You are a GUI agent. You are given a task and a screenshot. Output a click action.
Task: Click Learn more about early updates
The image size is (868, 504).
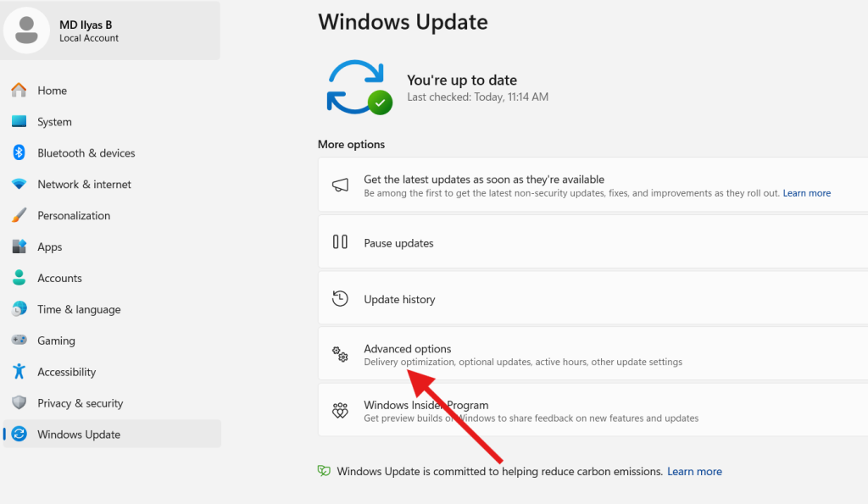coord(806,192)
